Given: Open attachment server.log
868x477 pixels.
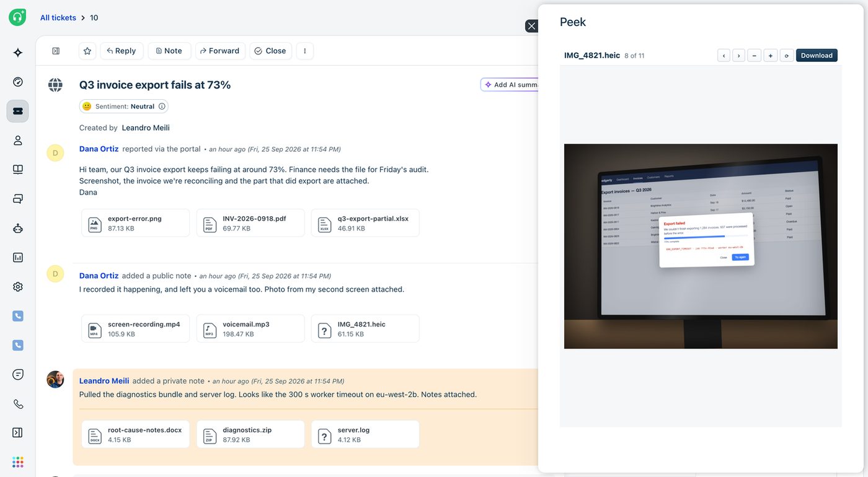Looking at the screenshot, I should tap(365, 434).
